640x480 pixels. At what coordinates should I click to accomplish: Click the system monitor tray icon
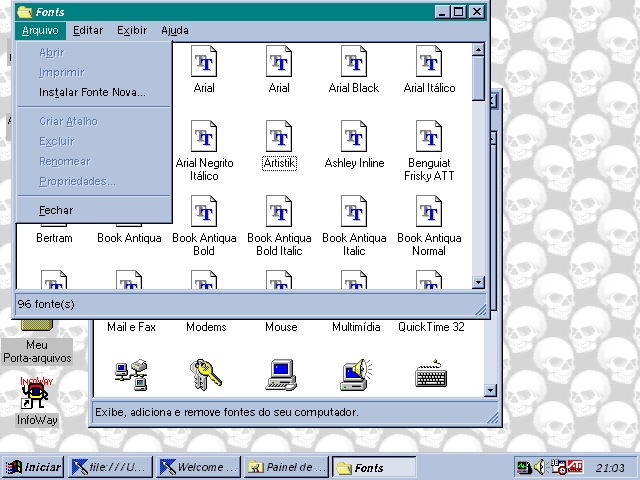click(524, 467)
